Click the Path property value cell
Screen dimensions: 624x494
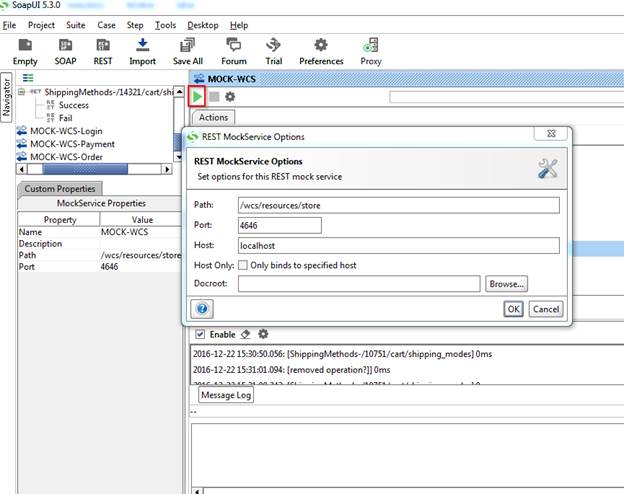(x=140, y=255)
